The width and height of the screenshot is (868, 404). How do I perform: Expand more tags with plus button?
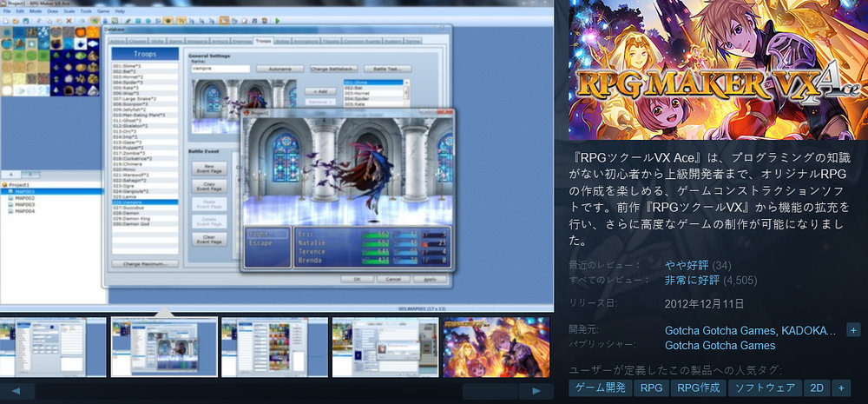pyautogui.click(x=841, y=388)
